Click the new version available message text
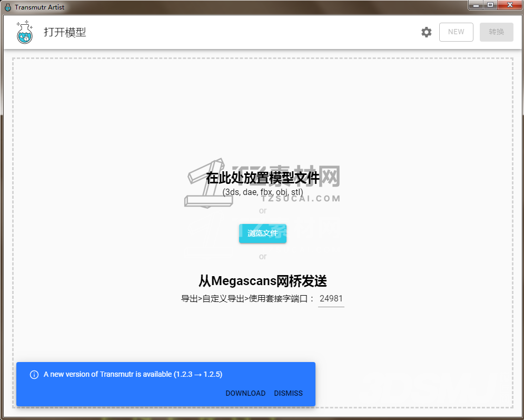Viewport: 524px width, 420px height. point(133,374)
